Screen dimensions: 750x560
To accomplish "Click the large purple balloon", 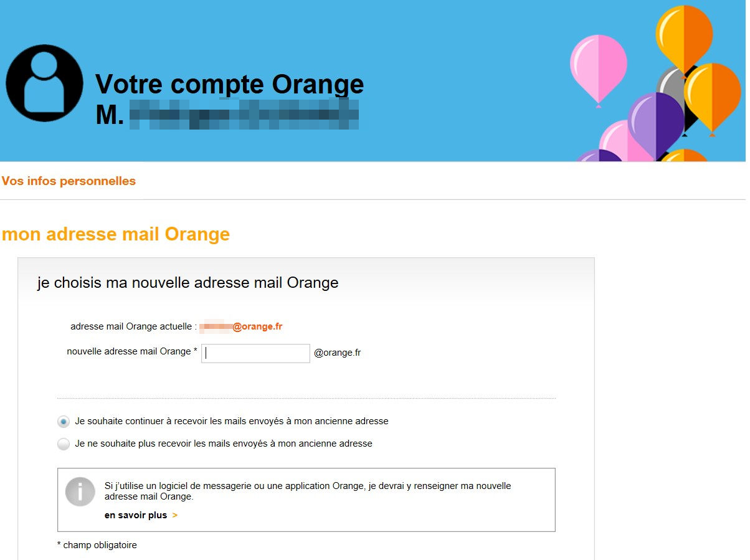I will coord(655,122).
